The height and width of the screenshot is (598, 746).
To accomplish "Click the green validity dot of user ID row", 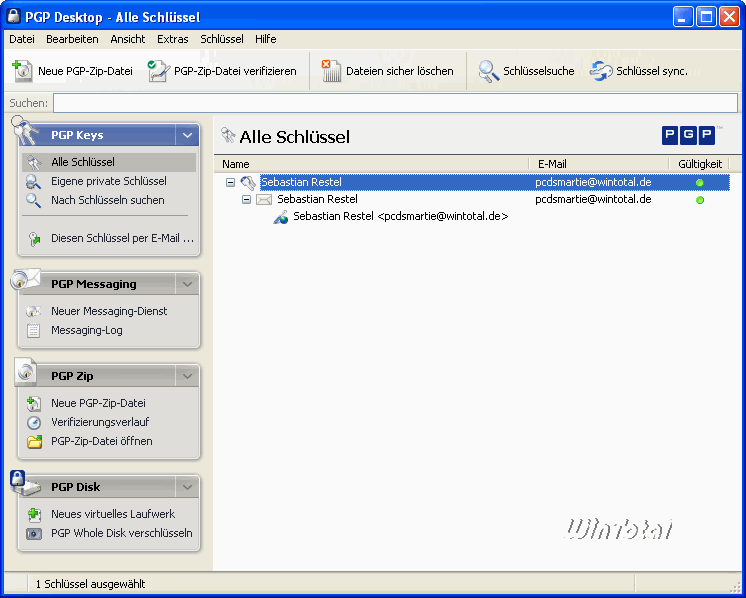I will 699,200.
